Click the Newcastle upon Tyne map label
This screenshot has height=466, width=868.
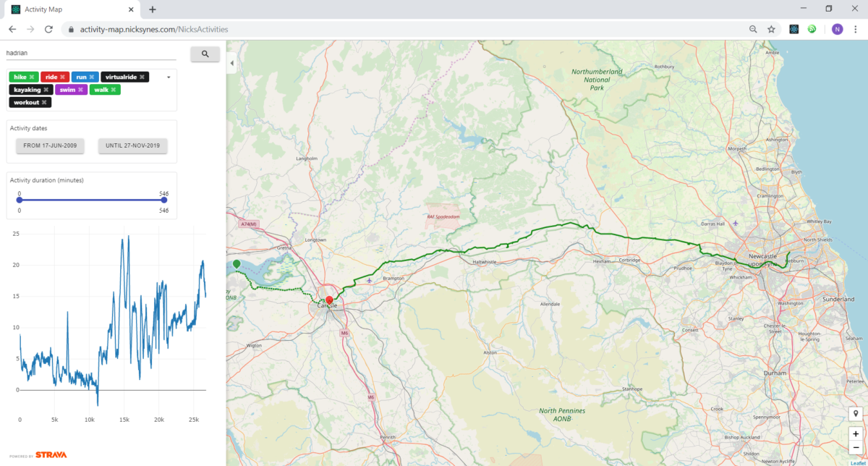[x=765, y=259]
